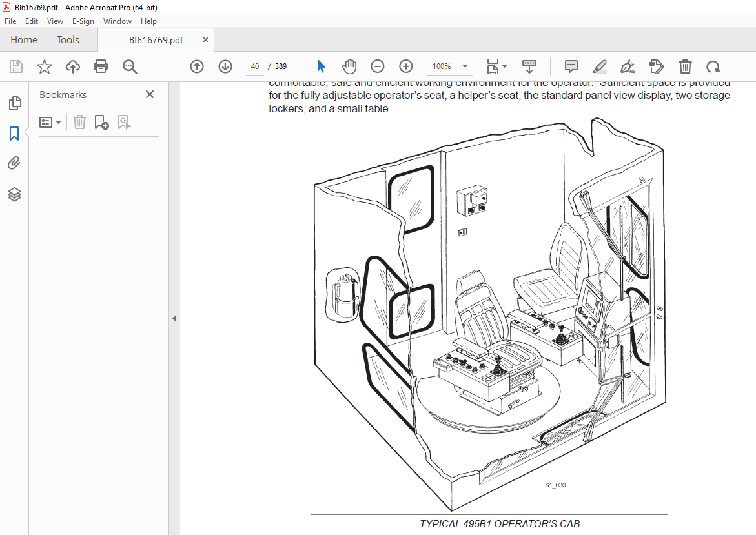The height and width of the screenshot is (535, 756).
Task: Open the Page Thumbnails panel
Action: coord(14,103)
